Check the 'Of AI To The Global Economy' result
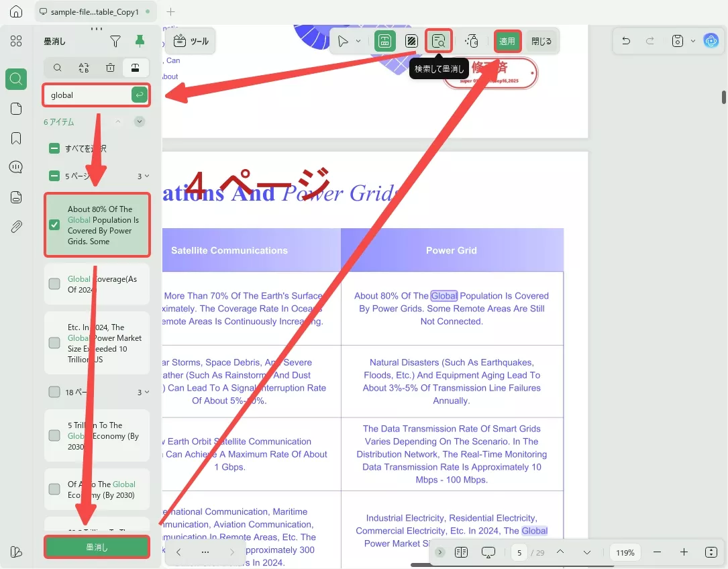 point(54,489)
